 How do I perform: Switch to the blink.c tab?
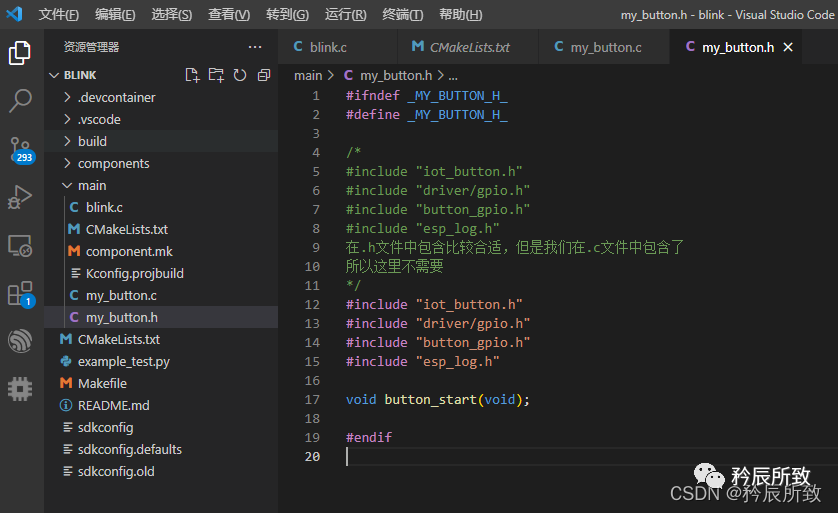(x=328, y=47)
